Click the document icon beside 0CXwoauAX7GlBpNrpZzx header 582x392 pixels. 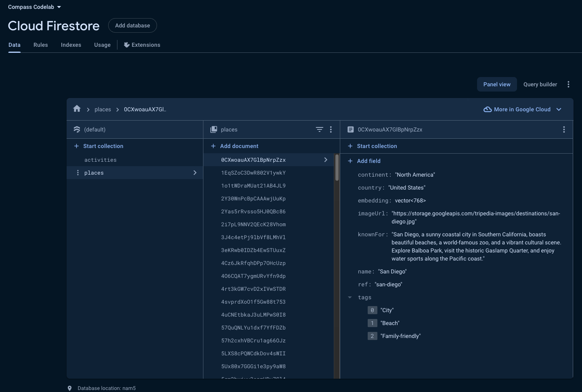click(350, 129)
